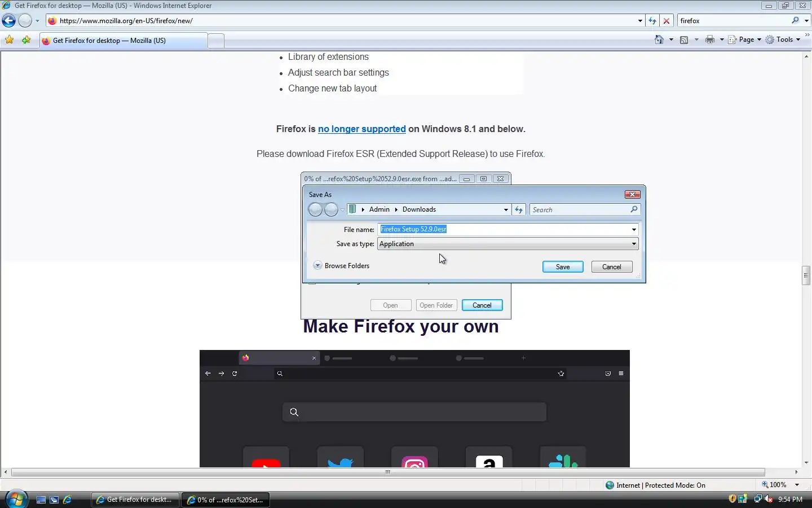The height and width of the screenshot is (508, 812).
Task: Click Switch Between Windows quick launch icon
Action: 54,500
